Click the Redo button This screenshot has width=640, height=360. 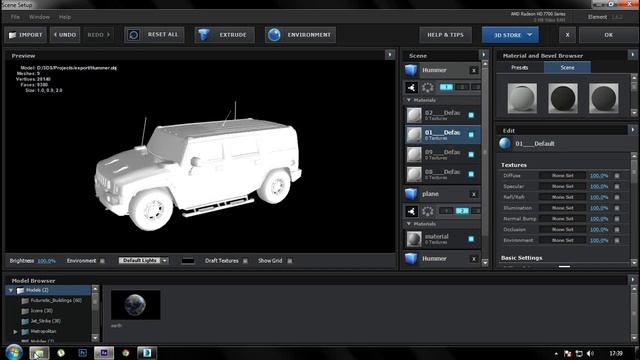click(98, 35)
